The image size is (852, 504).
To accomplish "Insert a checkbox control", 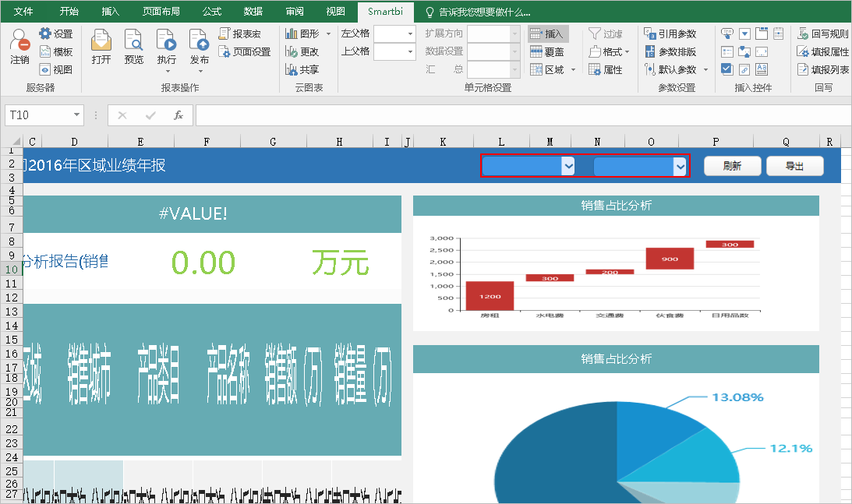I will tap(727, 69).
